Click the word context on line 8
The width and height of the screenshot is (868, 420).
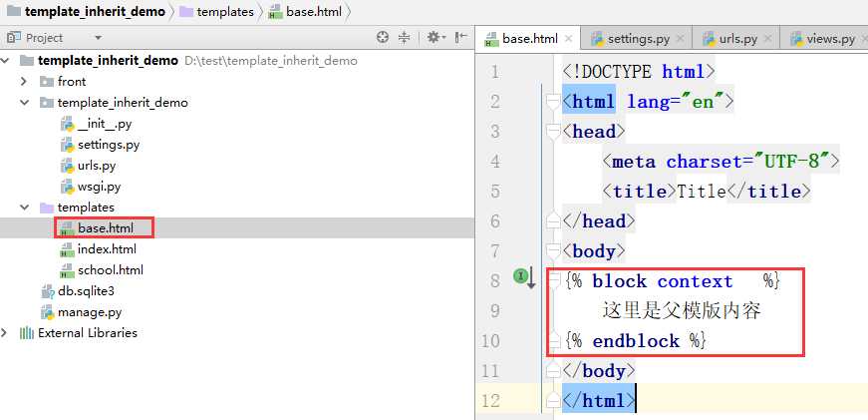click(x=696, y=281)
